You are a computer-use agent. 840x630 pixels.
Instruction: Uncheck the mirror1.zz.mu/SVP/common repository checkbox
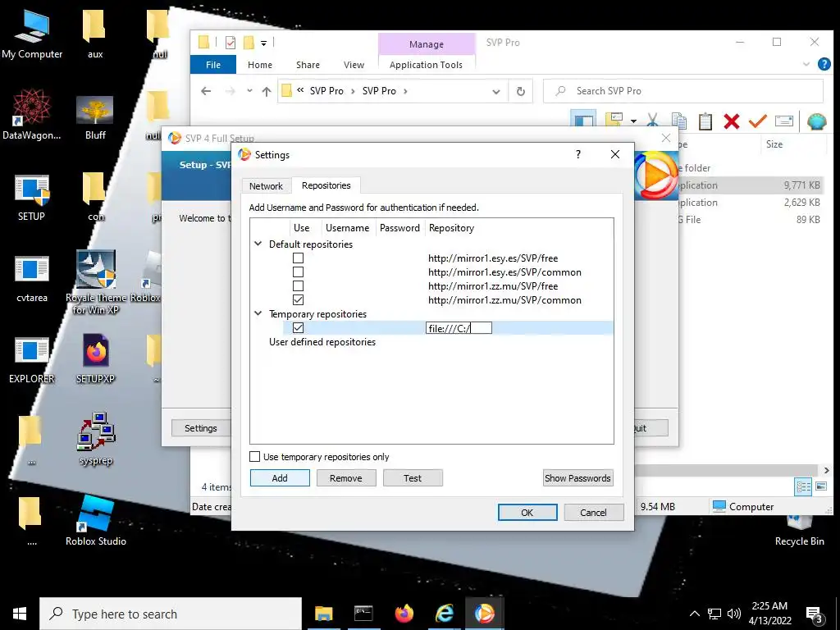tap(298, 300)
